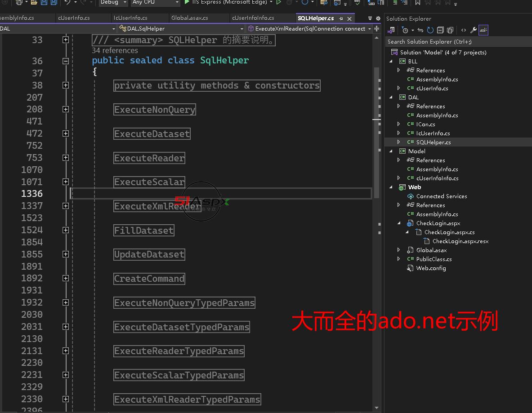
Task: Switch to the IcUserInfo.cs tab
Action: coord(130,18)
